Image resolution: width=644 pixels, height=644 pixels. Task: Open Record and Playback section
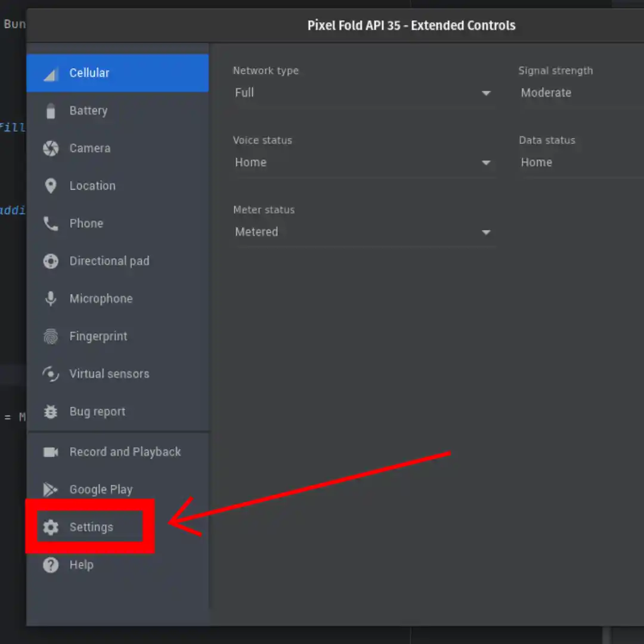118,452
